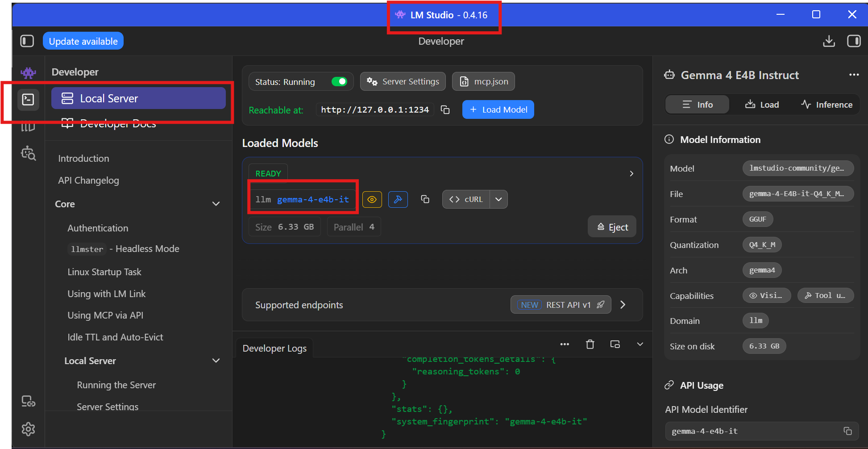The height and width of the screenshot is (449, 868).
Task: Open Server Settings
Action: click(403, 81)
